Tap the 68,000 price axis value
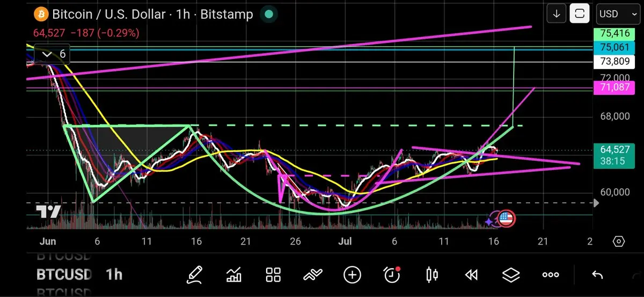The height and width of the screenshot is (297, 644). coord(615,116)
